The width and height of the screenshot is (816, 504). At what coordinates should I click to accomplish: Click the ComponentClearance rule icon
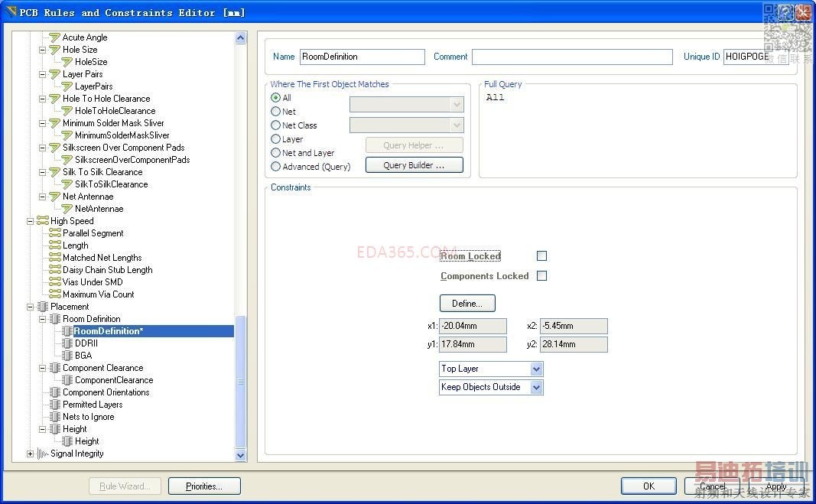coord(67,380)
